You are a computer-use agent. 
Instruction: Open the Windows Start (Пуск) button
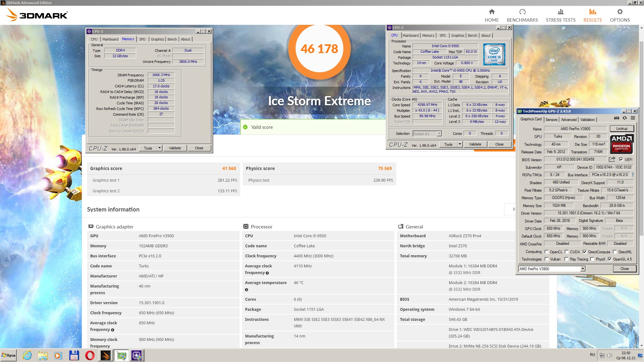click(8, 355)
